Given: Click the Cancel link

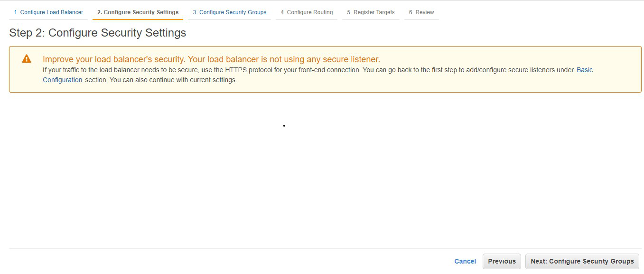Looking at the screenshot, I should (465, 261).
